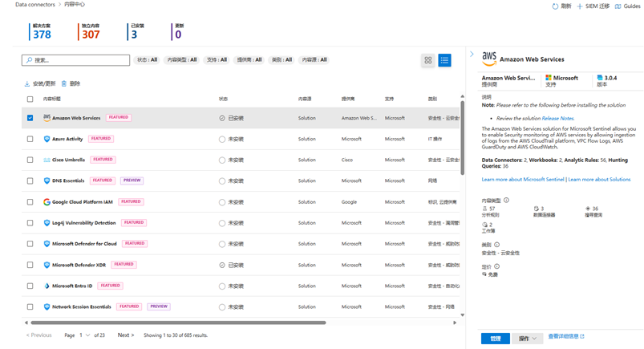Click the blue manage button

[496, 339]
